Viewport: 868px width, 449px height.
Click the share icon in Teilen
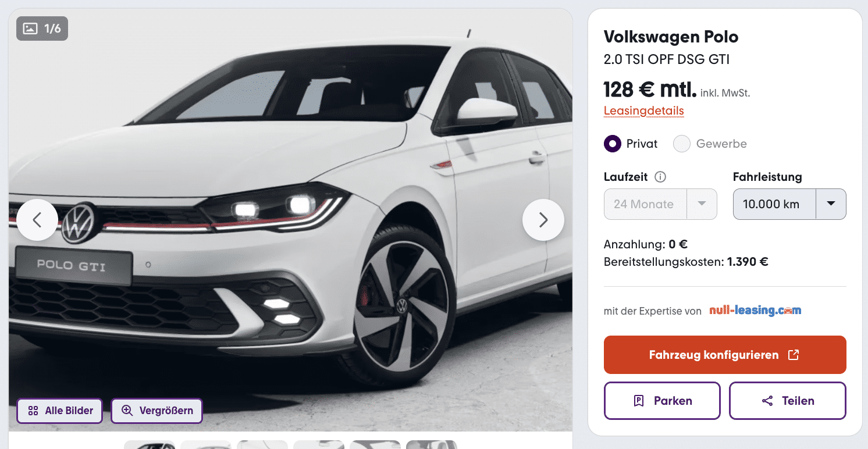[x=767, y=401]
